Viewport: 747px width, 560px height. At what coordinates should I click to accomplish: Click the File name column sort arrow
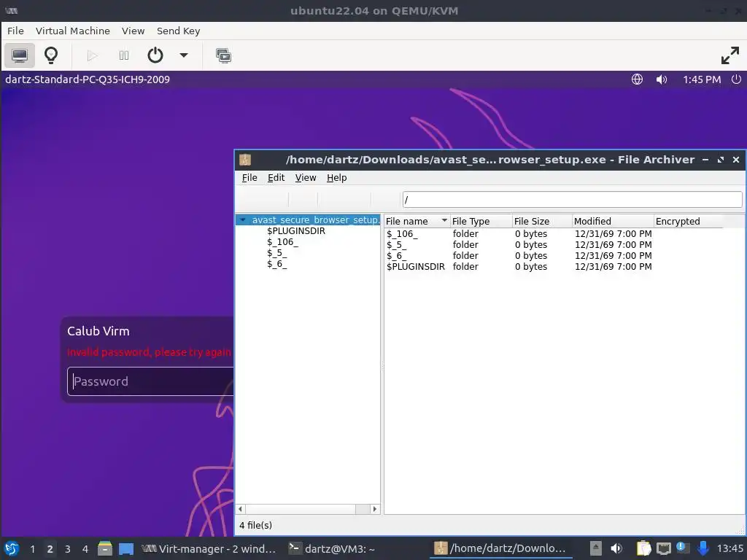444,220
